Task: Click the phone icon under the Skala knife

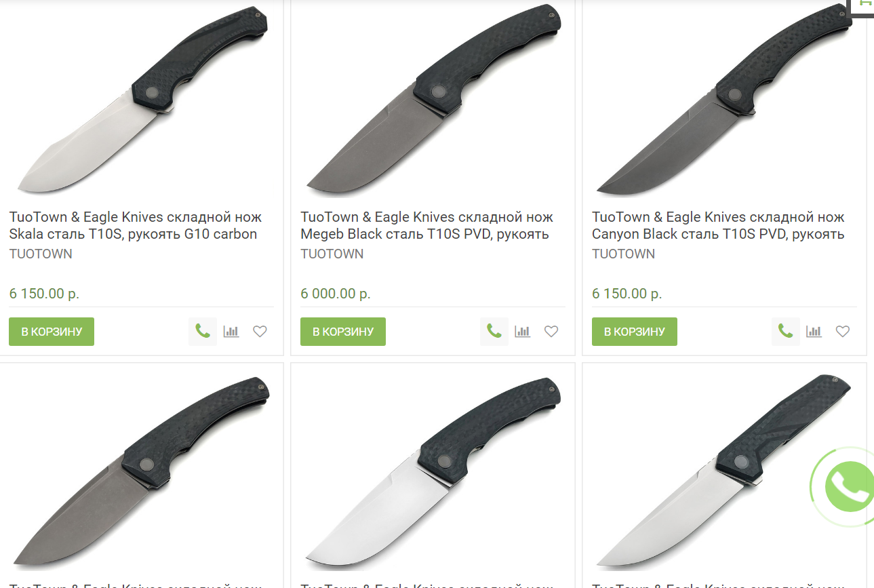Action: (203, 332)
